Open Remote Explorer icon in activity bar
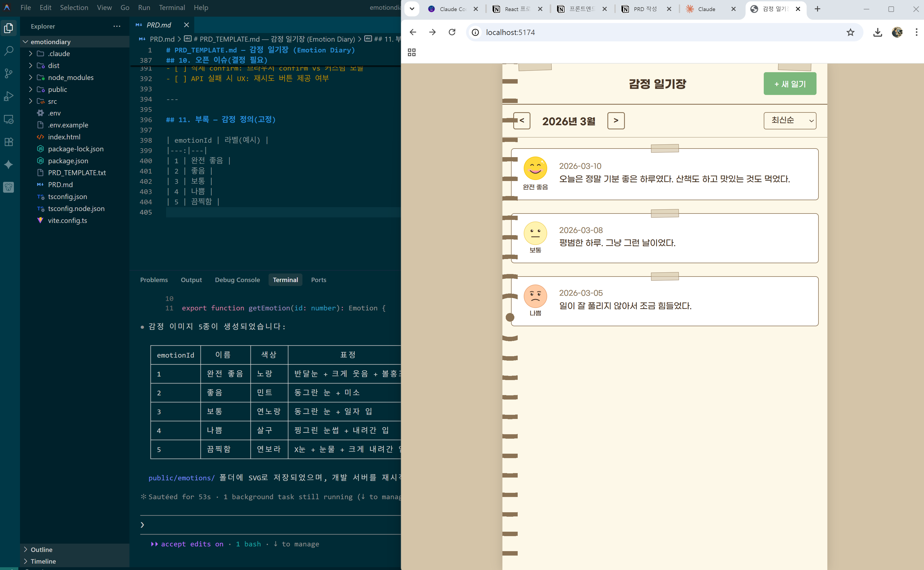 click(9, 119)
